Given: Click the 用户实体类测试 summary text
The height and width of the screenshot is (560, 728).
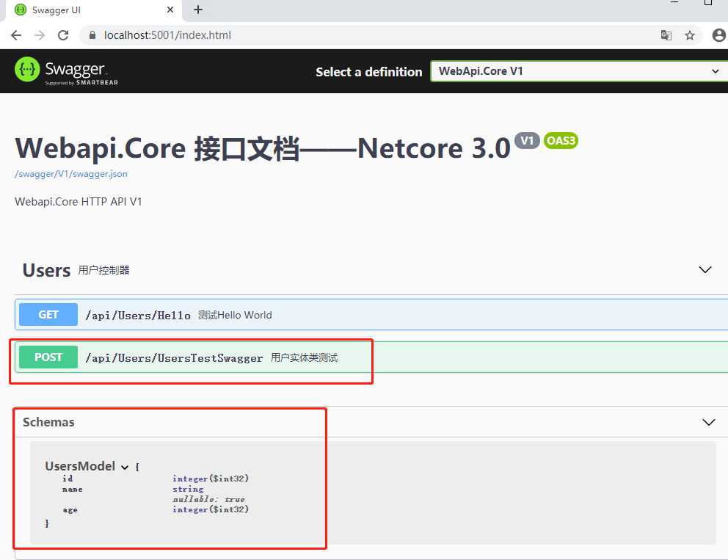Looking at the screenshot, I should (304, 357).
